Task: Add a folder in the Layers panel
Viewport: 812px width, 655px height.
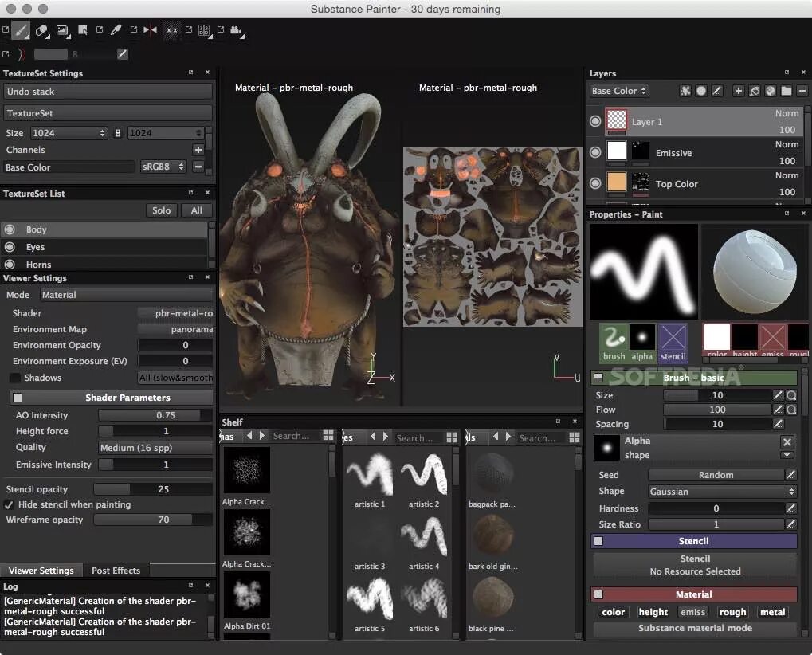Action: click(x=787, y=91)
